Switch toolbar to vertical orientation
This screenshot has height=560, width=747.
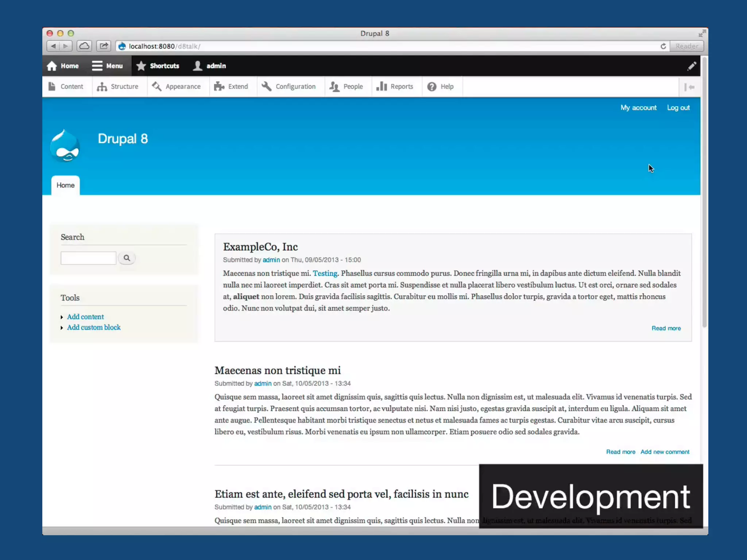[x=689, y=87]
